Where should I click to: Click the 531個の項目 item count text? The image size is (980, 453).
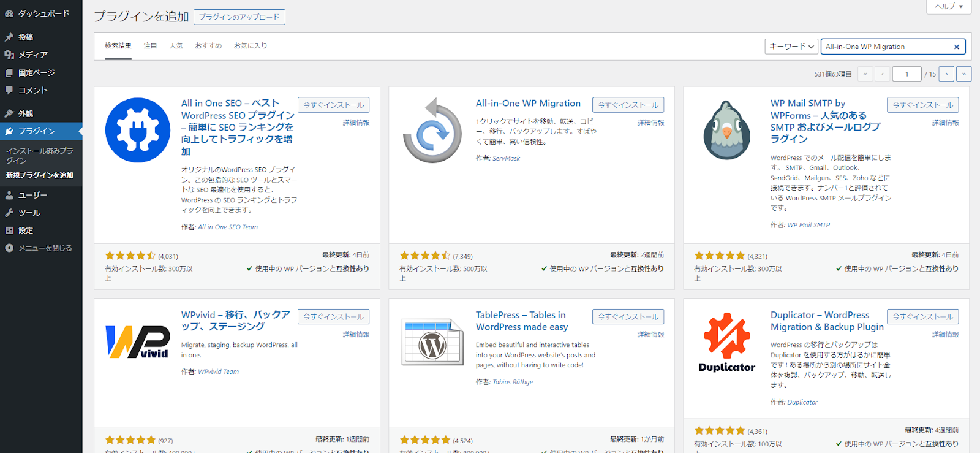pos(833,74)
